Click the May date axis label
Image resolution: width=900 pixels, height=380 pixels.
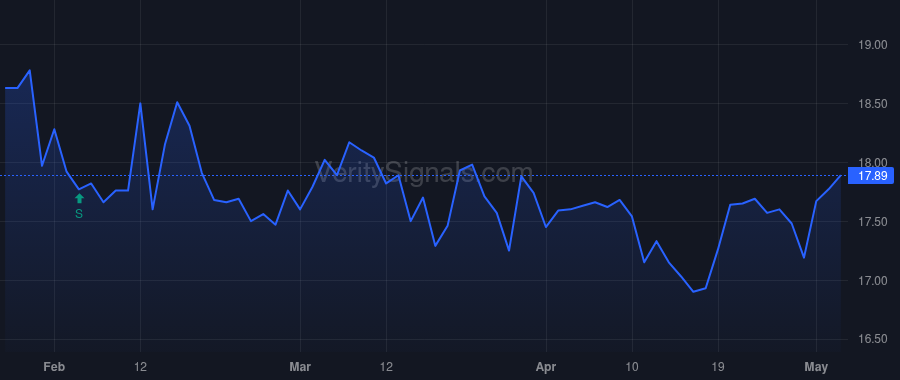click(816, 367)
